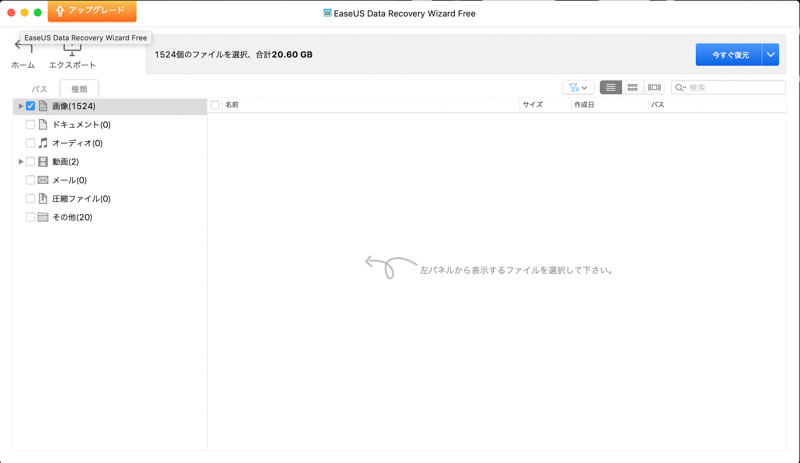The width and height of the screenshot is (800, 463).
Task: Click the folder icon for その他
Action: pyautogui.click(x=43, y=217)
